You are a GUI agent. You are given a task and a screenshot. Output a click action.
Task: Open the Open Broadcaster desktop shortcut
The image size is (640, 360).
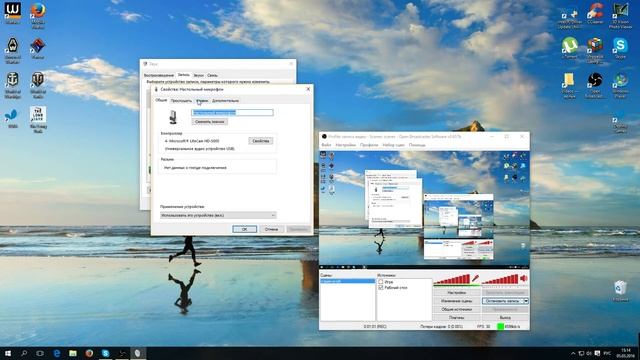(x=595, y=84)
